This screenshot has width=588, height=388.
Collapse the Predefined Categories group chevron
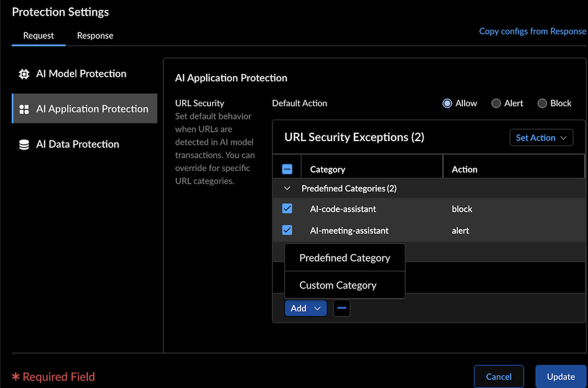(x=287, y=188)
